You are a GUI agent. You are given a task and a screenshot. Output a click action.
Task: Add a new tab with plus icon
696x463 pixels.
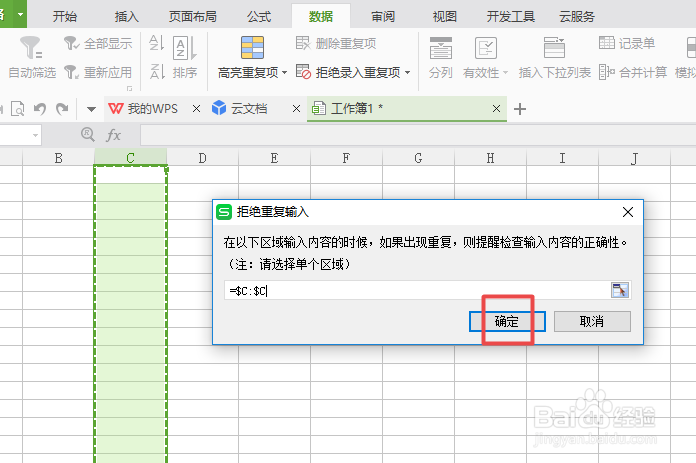click(x=520, y=109)
